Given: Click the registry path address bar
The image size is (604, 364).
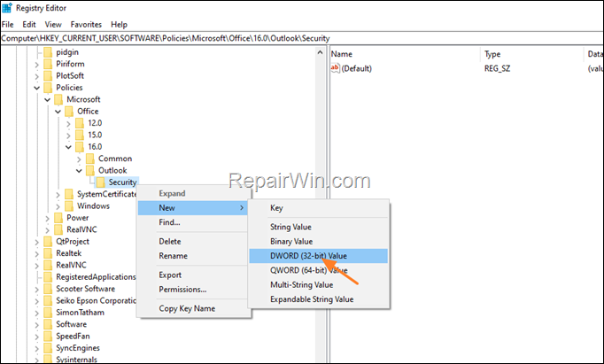Looking at the screenshot, I should [x=302, y=38].
